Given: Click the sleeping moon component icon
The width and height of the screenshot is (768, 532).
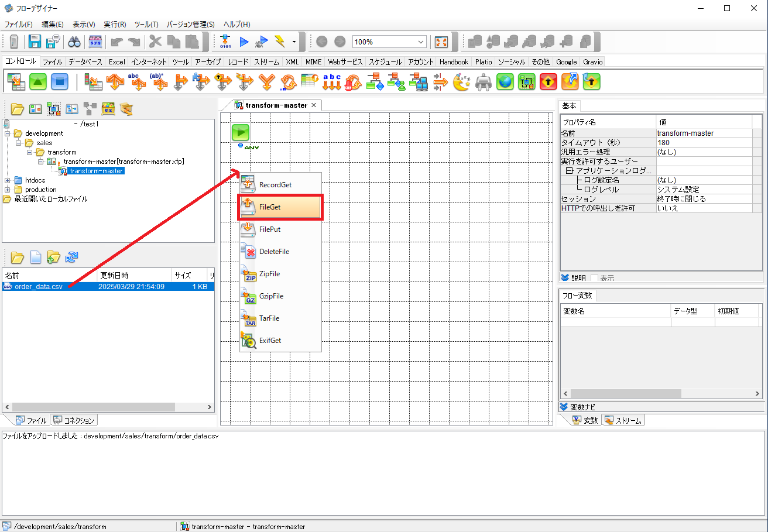Looking at the screenshot, I should point(461,81).
